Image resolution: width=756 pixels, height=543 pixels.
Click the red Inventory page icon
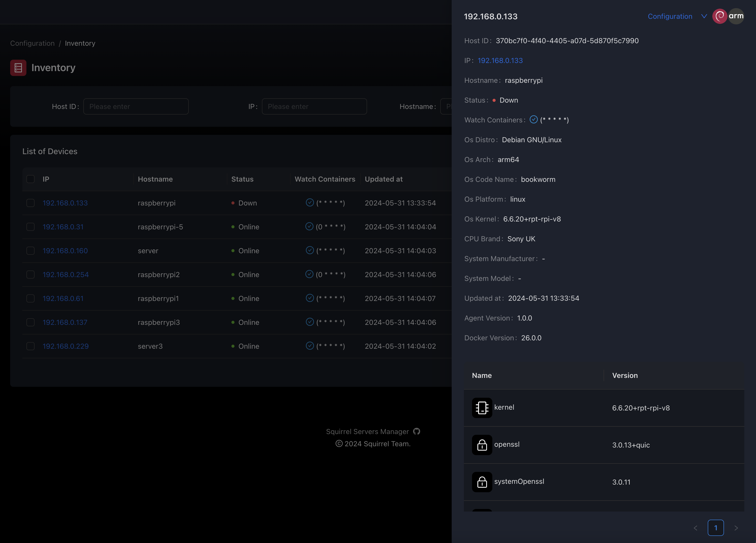[18, 68]
